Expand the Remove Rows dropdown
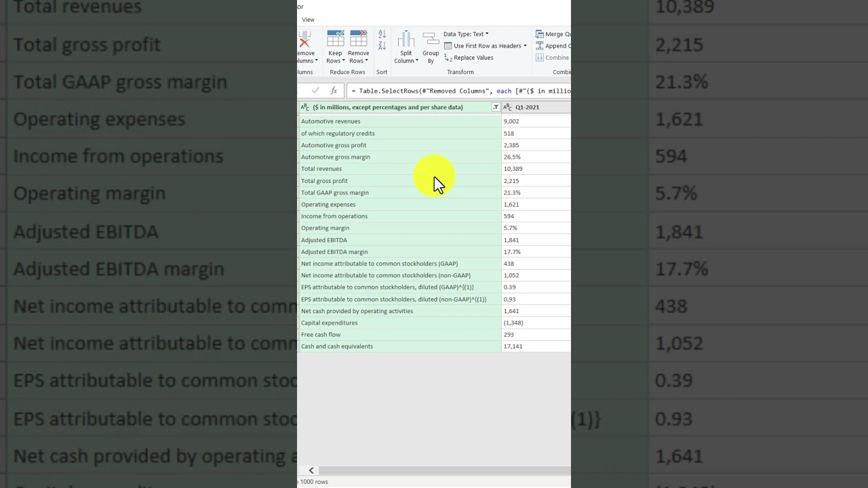This screenshot has width=868, height=488. tap(366, 61)
